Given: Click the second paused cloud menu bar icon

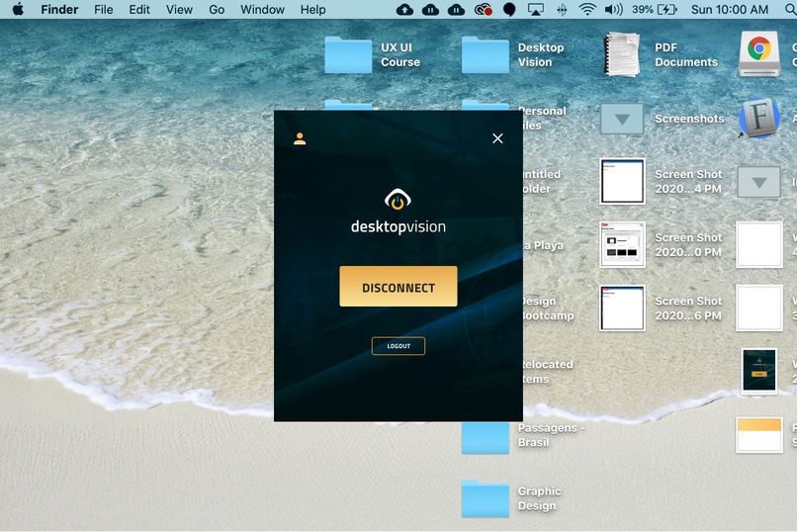Looking at the screenshot, I should point(456,10).
